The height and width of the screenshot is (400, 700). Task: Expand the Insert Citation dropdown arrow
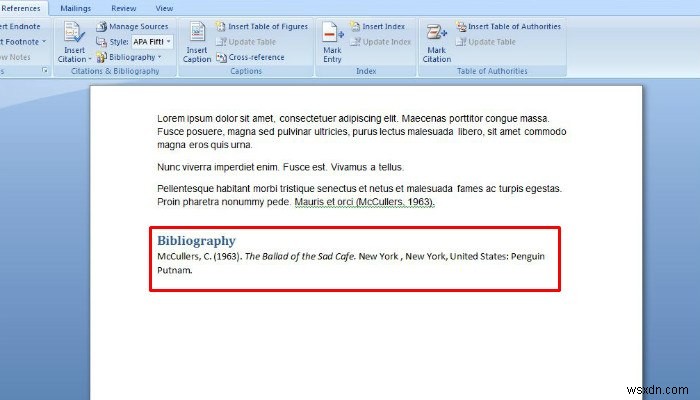90,59
